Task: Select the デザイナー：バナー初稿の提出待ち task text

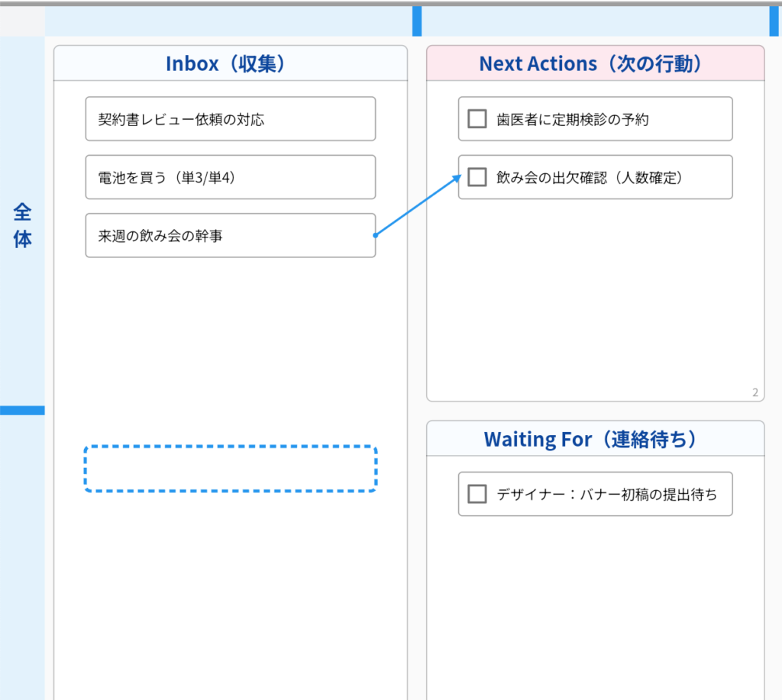Action: pos(606,494)
